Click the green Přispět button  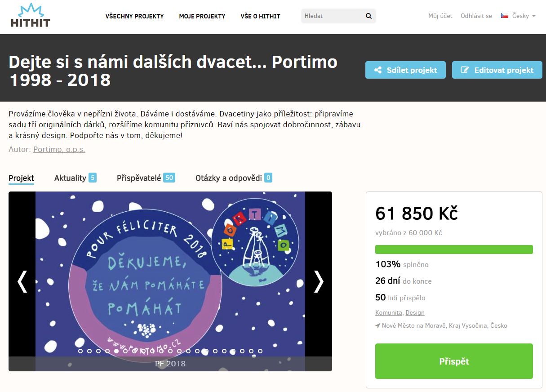454,361
